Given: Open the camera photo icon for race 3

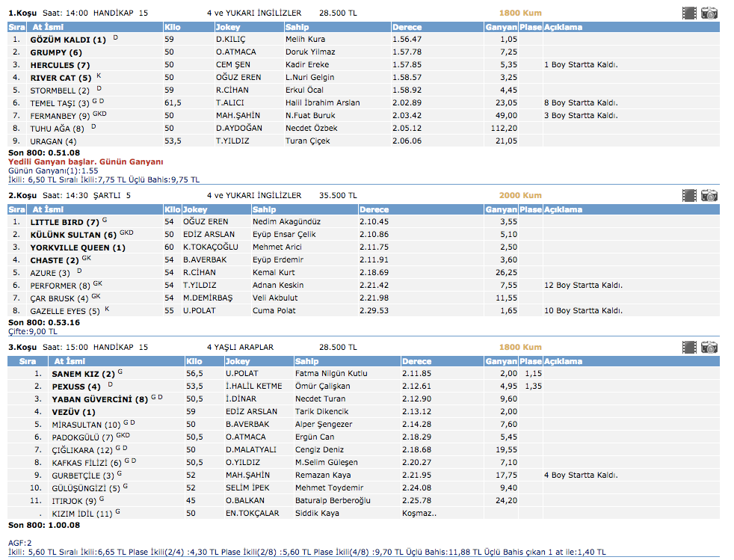Looking at the screenshot, I should [x=709, y=347].
